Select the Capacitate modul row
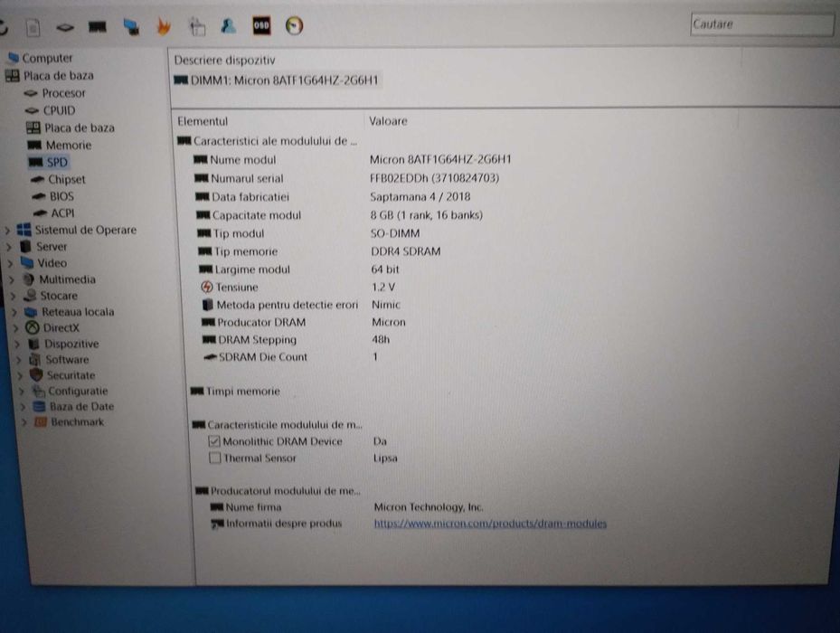840x633 pixels. pos(340,215)
